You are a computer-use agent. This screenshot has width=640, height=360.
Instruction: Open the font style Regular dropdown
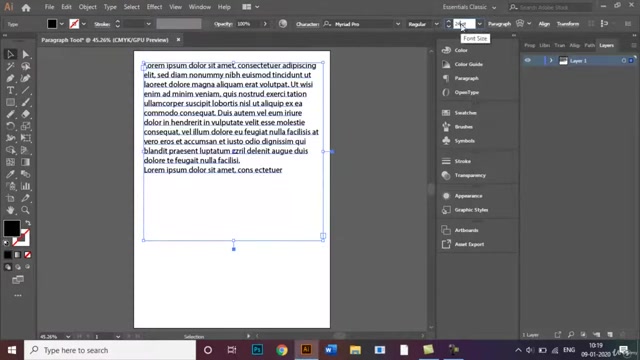point(436,24)
